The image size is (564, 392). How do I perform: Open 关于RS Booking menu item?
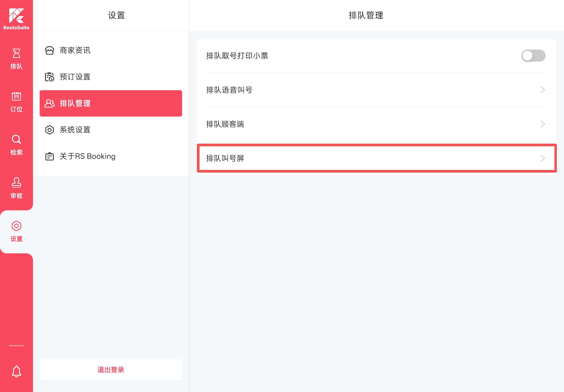(x=111, y=156)
